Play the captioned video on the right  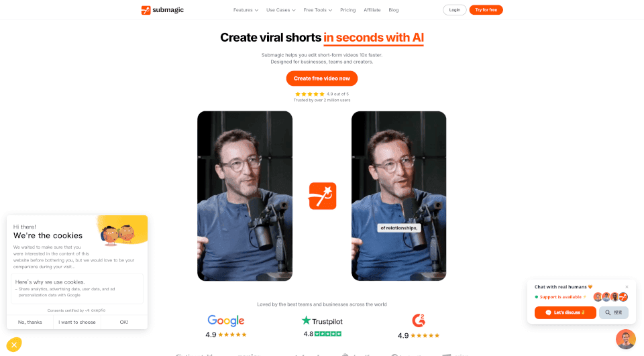pyautogui.click(x=398, y=196)
